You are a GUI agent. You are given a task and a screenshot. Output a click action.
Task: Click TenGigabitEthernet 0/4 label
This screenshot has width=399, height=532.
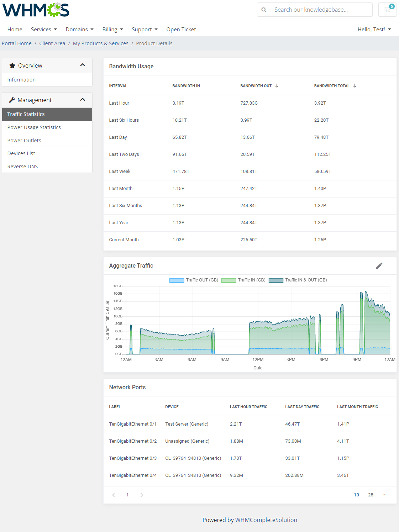[133, 475]
